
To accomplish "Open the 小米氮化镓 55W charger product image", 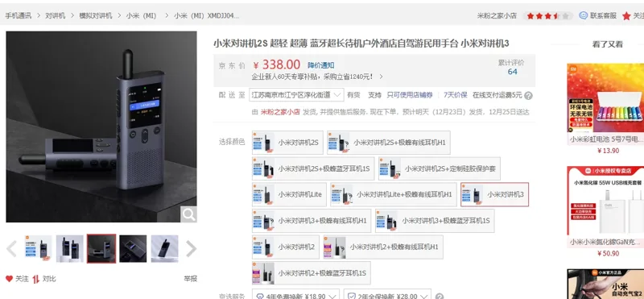I will tap(605, 201).
